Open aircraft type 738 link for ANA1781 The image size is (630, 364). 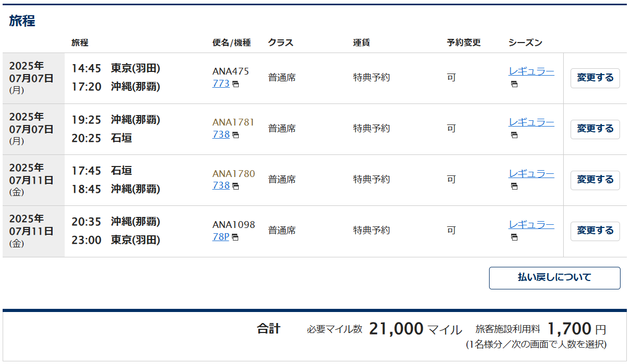[x=220, y=134]
